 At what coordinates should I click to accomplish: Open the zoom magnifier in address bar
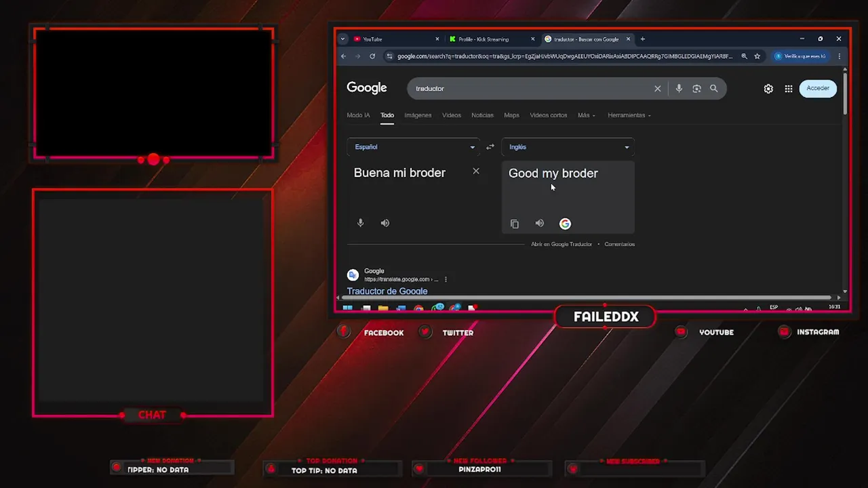point(744,56)
